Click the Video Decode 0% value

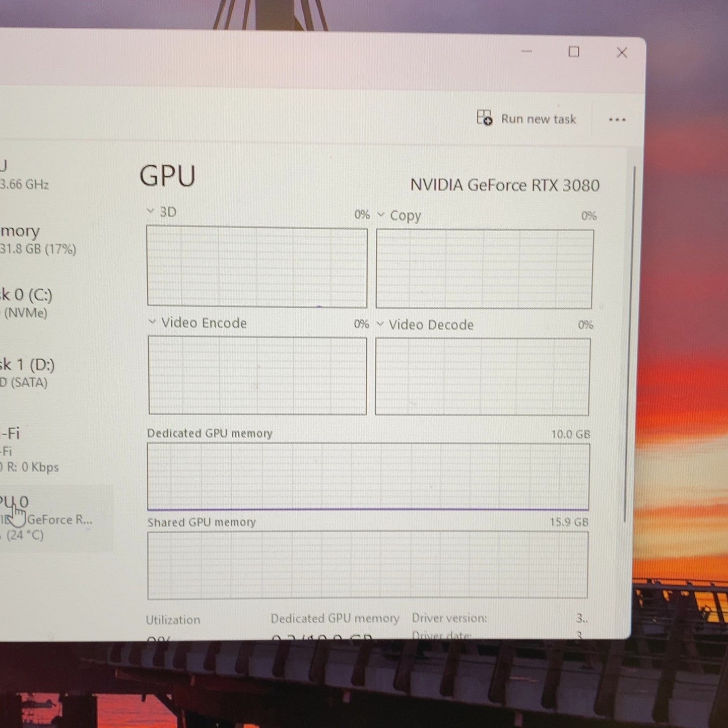click(x=585, y=325)
